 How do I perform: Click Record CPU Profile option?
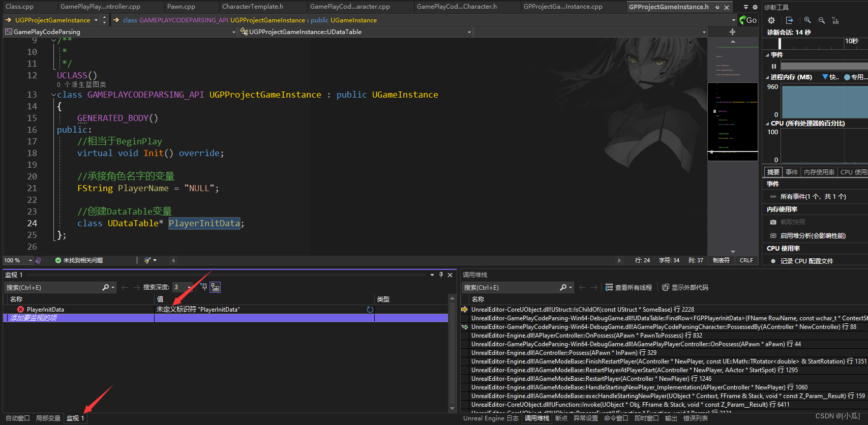click(802, 261)
